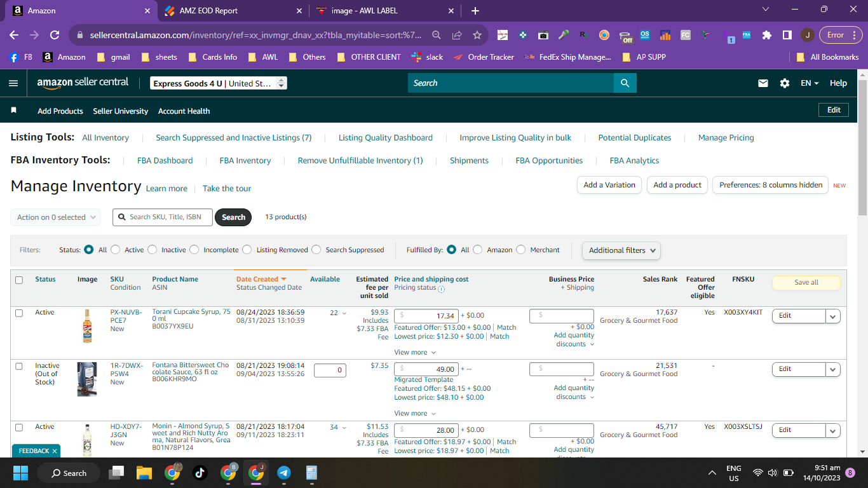This screenshot has width=868, height=488.
Task: Open the Take the tour link
Action: tap(227, 189)
